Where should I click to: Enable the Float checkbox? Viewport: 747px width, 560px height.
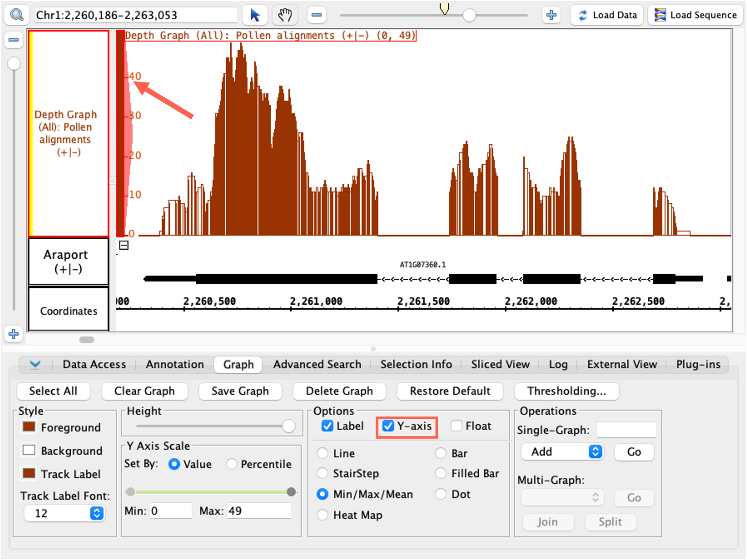[x=456, y=426]
